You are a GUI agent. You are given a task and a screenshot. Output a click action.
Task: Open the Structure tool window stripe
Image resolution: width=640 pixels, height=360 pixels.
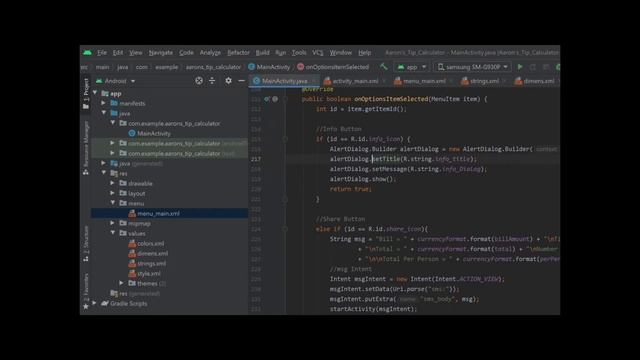tap(86, 244)
